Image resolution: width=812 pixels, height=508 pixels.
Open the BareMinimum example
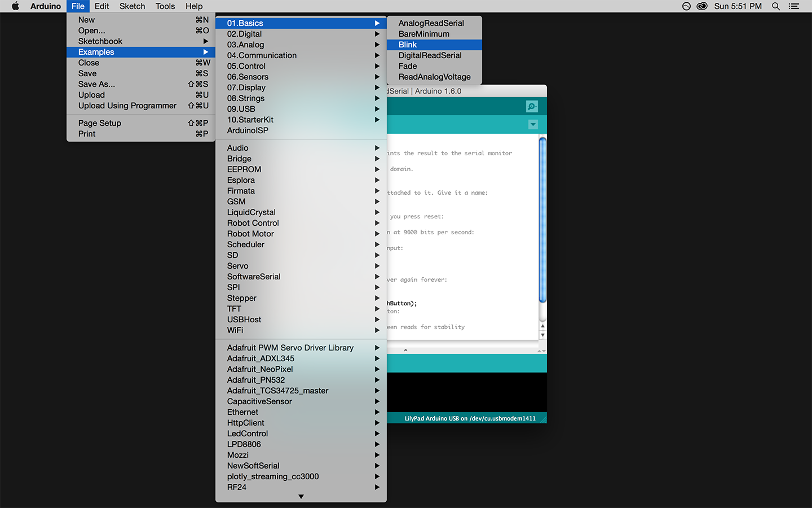(434, 34)
